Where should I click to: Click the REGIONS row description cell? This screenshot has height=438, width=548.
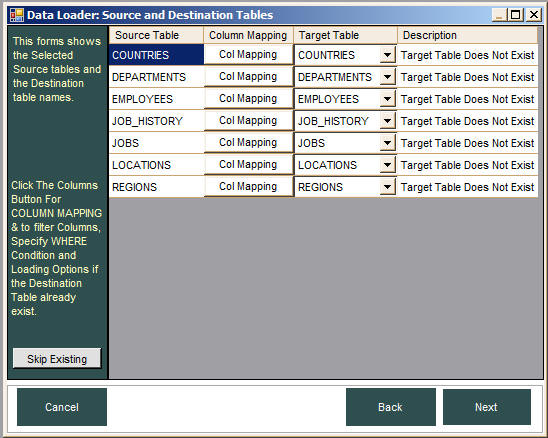(468, 187)
